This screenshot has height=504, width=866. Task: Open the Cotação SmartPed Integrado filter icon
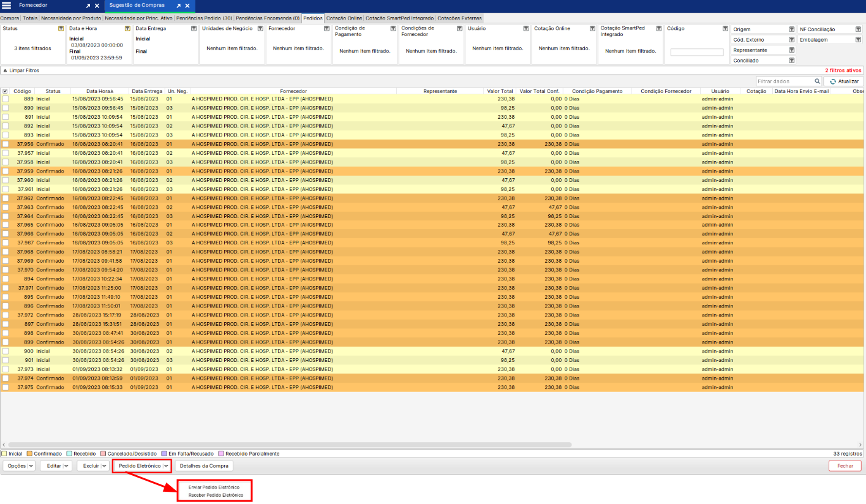[x=658, y=29]
